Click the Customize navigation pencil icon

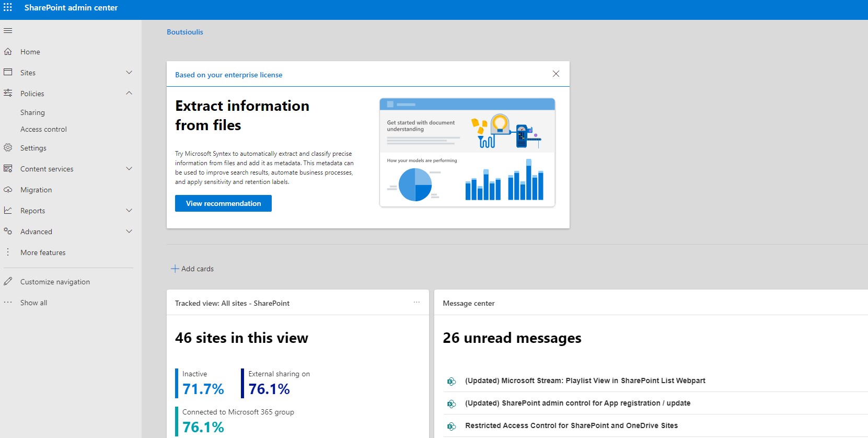8,282
